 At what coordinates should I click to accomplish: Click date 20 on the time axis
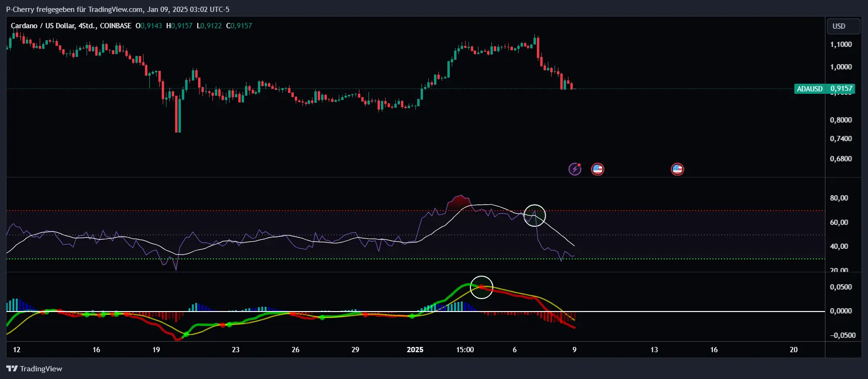(x=793, y=350)
